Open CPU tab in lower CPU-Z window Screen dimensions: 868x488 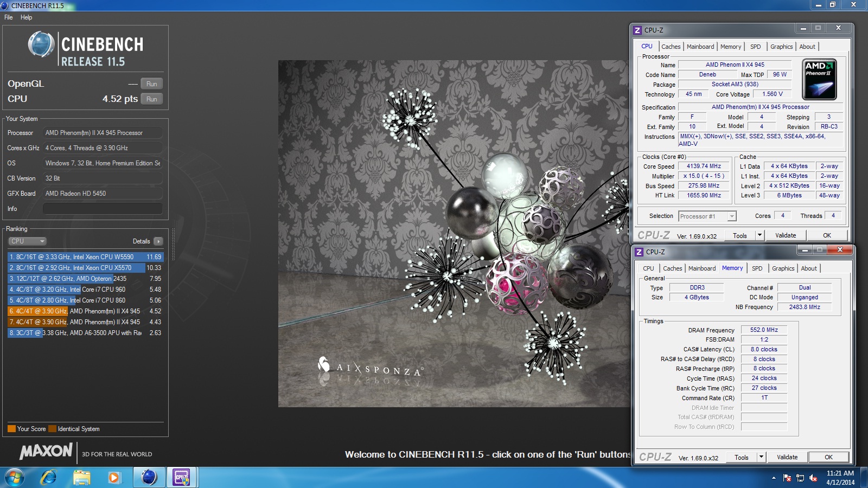[x=649, y=268]
